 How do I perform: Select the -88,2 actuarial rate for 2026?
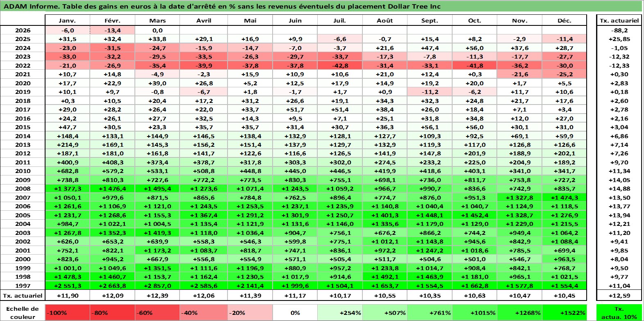[x=619, y=30]
